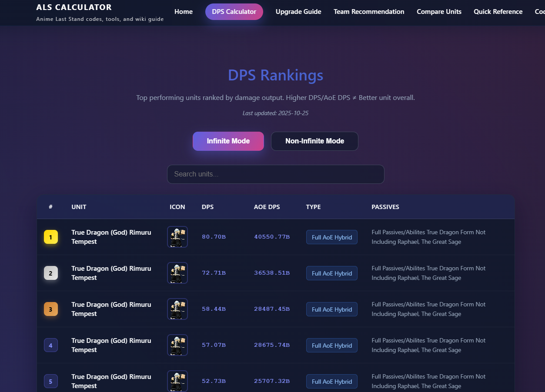This screenshot has width=545, height=392.
Task: Open the Compare Units page
Action: tap(439, 12)
